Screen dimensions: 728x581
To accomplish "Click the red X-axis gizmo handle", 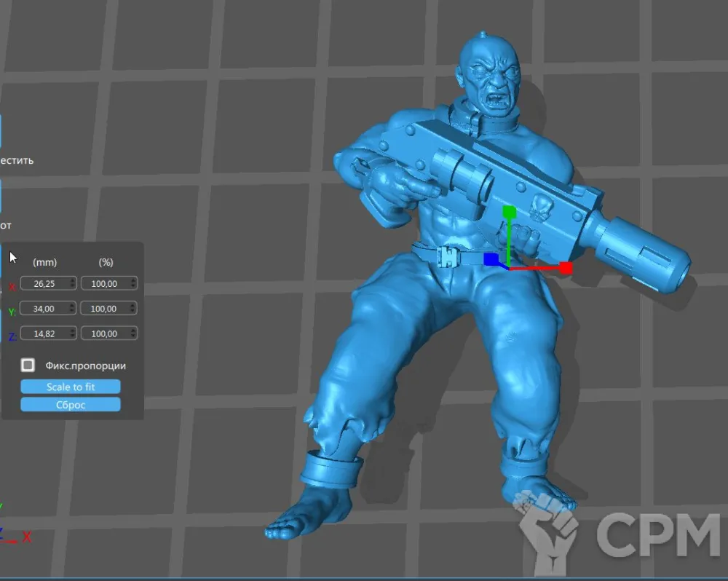I will 566,268.
